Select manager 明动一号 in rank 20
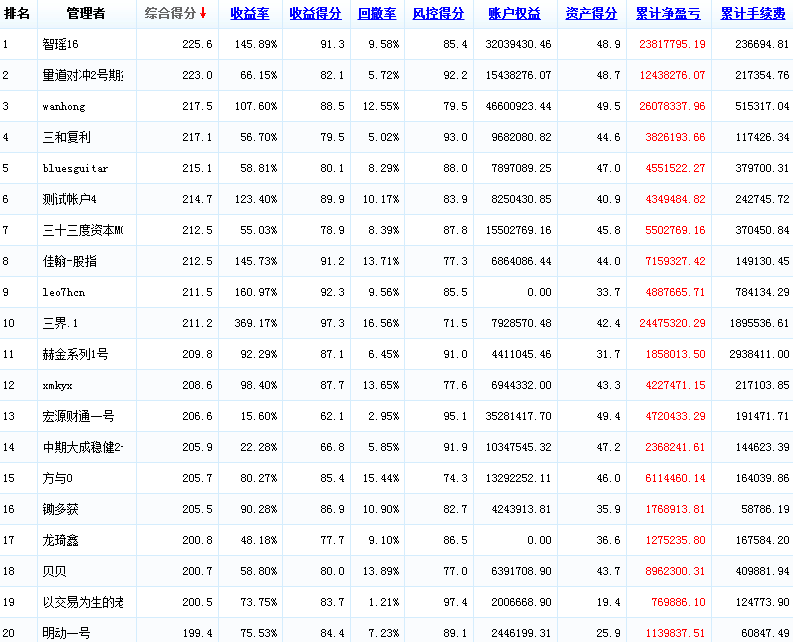793x642 pixels. [67, 633]
